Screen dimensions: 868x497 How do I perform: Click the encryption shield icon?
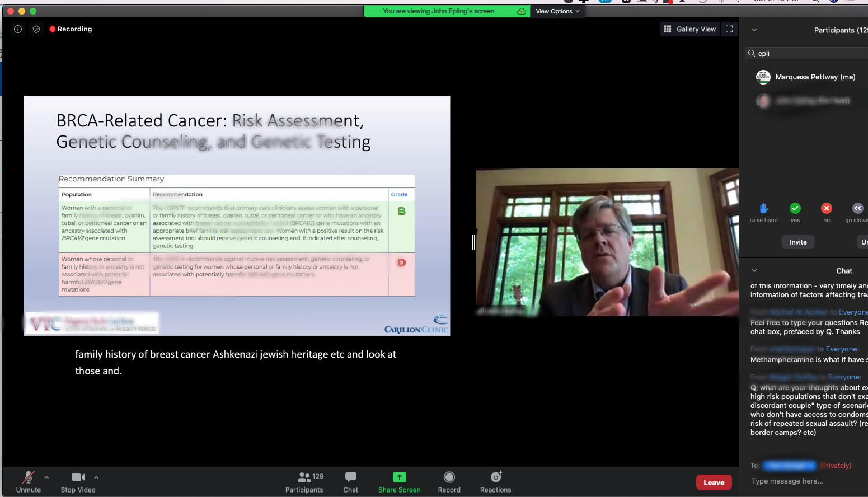pos(36,29)
